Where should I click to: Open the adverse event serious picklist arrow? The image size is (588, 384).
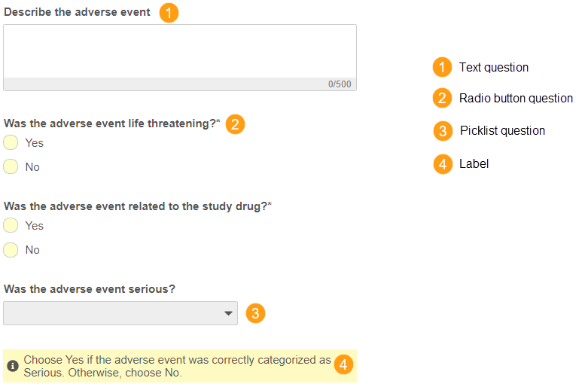click(x=229, y=314)
